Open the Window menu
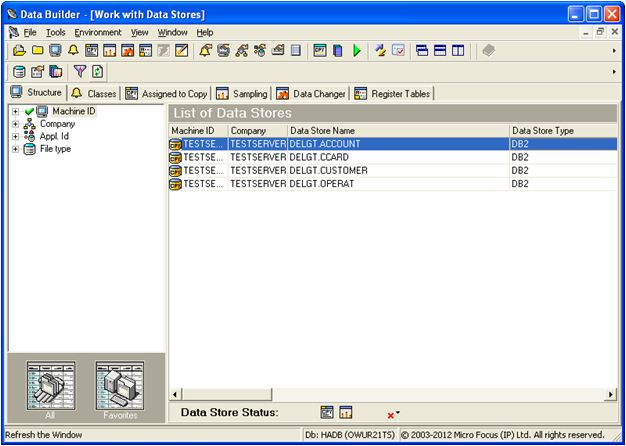Screen dimensions: 626x446 172,32
